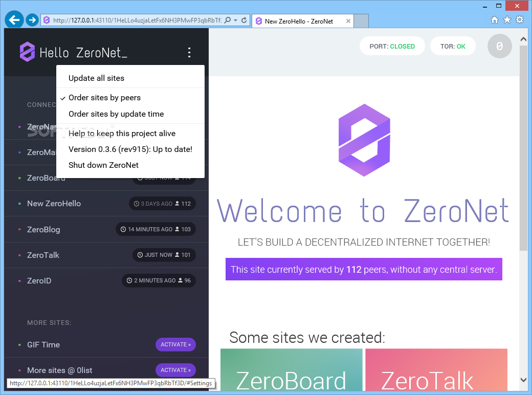Click the address bar URL field
Screen dimensions: 532x395
click(137, 20)
